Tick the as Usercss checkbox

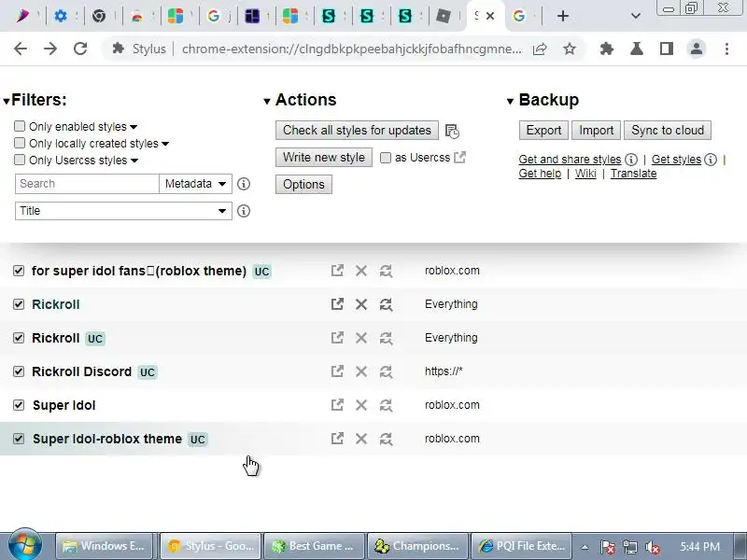pos(386,158)
